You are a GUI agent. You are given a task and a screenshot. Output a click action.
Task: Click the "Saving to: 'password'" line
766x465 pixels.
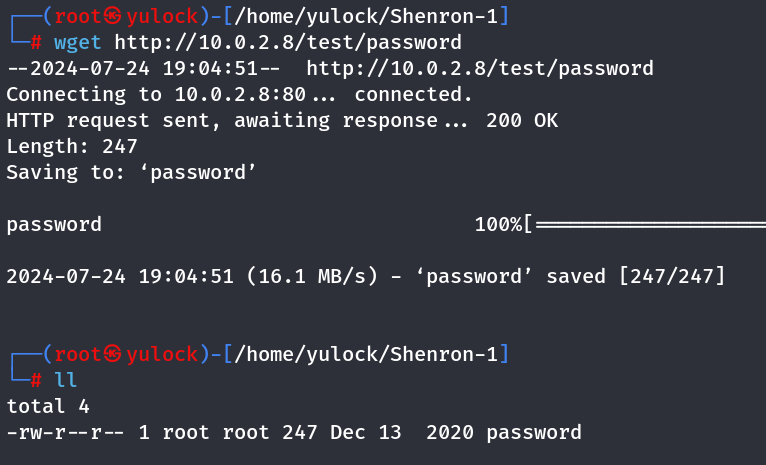[132, 172]
